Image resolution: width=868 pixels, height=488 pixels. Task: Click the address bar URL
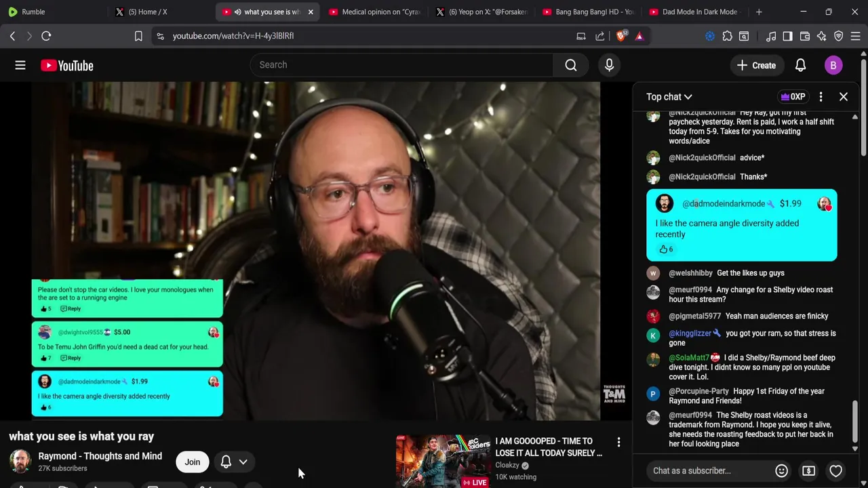coord(233,36)
